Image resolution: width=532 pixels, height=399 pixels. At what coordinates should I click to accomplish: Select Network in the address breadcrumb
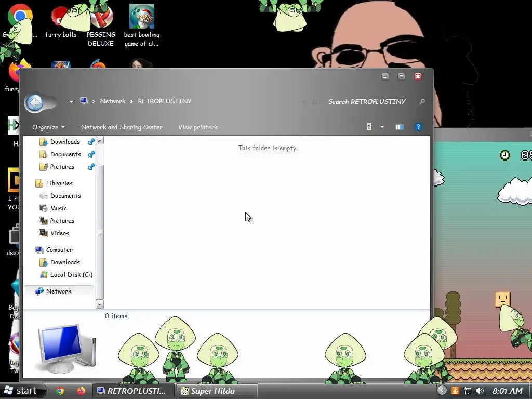(113, 101)
